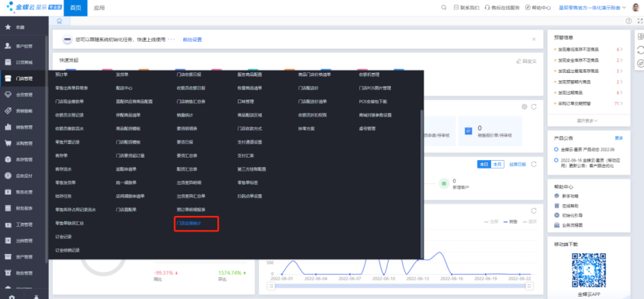Open 订金记录 menu entry
644x299 pixels.
pos(64,237)
